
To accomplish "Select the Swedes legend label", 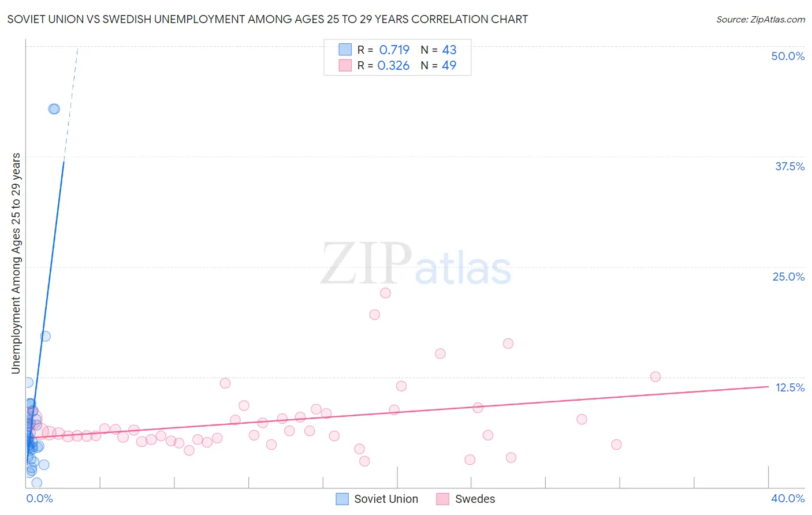I will [x=475, y=499].
